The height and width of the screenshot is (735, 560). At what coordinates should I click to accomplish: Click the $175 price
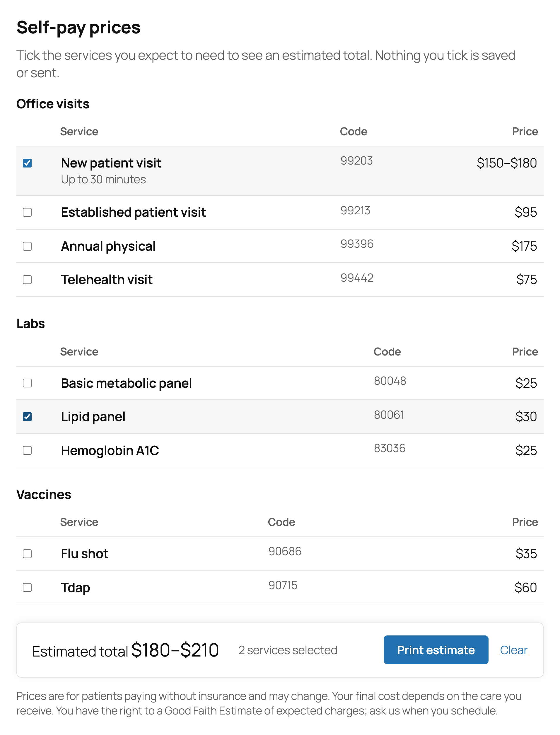point(524,246)
